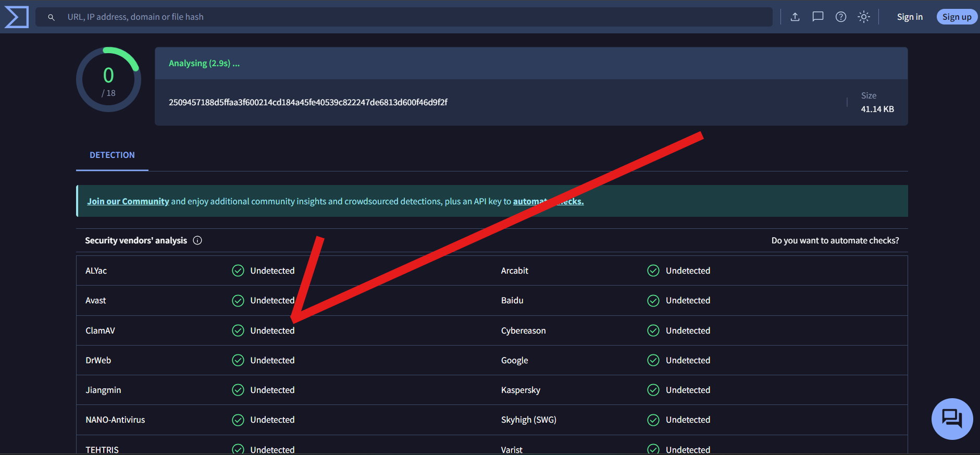Click the ALYac row checkmark icon
Viewport: 980px width, 455px height.
pos(238,270)
